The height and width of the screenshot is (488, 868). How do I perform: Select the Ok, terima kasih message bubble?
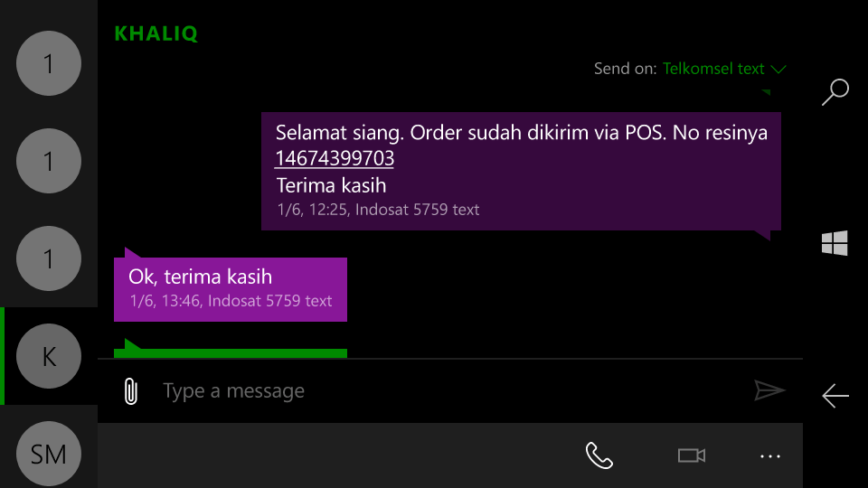(x=231, y=289)
